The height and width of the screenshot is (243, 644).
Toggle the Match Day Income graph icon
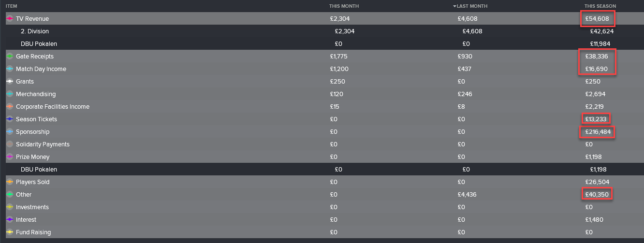(10, 69)
